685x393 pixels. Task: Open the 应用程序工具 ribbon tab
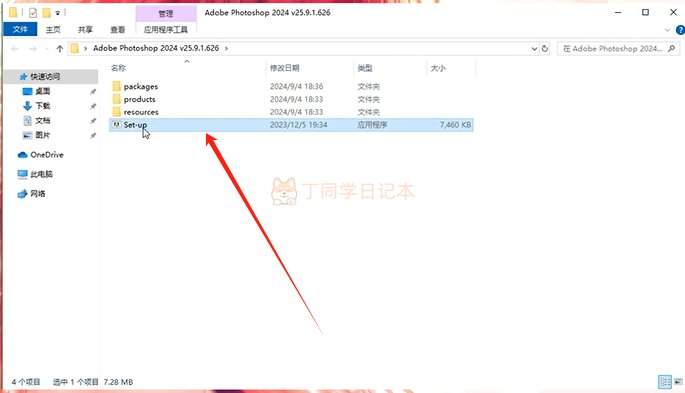click(x=166, y=29)
